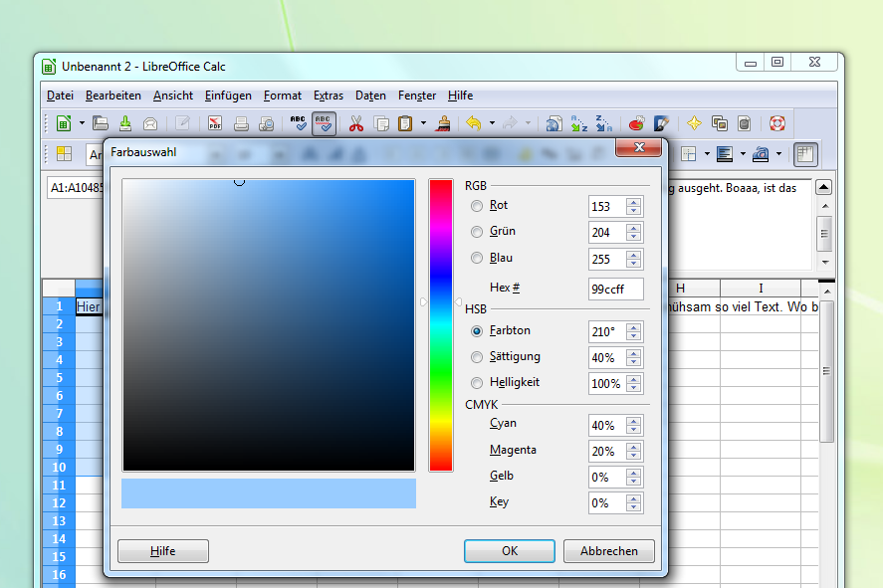Click the Undo arrow icon

474,123
